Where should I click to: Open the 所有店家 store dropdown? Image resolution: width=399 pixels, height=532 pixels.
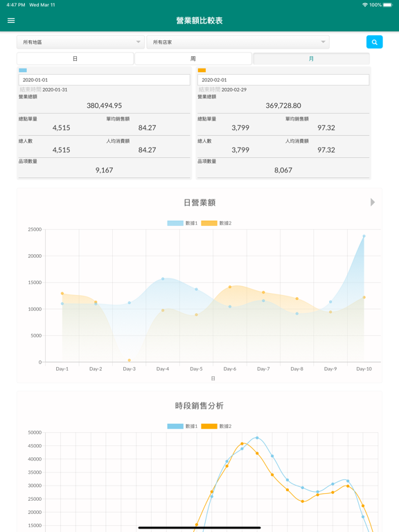click(238, 42)
